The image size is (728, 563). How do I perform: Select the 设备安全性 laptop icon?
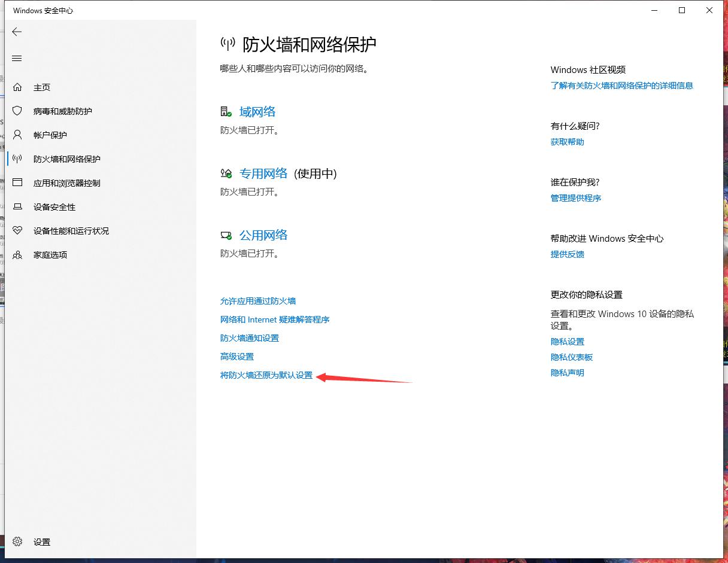pos(19,206)
